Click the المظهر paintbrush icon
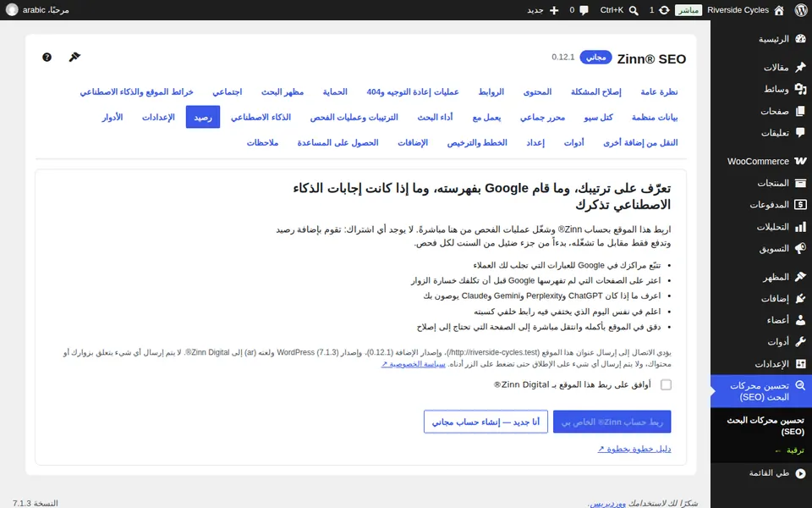The height and width of the screenshot is (508, 812). point(801,277)
